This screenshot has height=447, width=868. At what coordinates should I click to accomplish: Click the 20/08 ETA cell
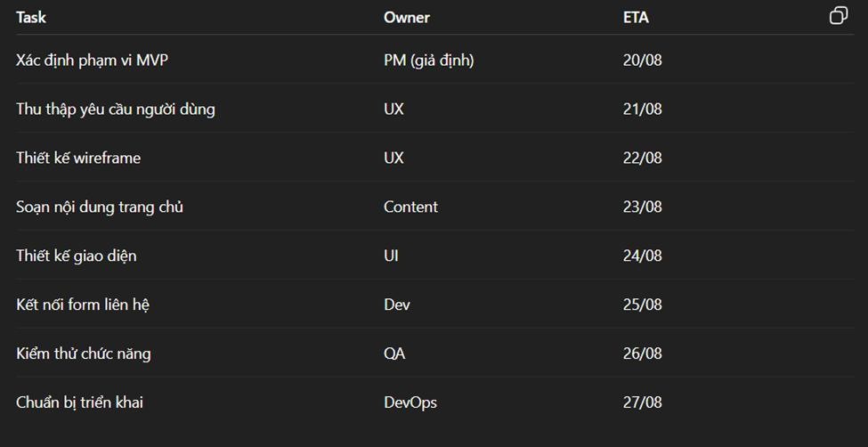pyautogui.click(x=643, y=61)
